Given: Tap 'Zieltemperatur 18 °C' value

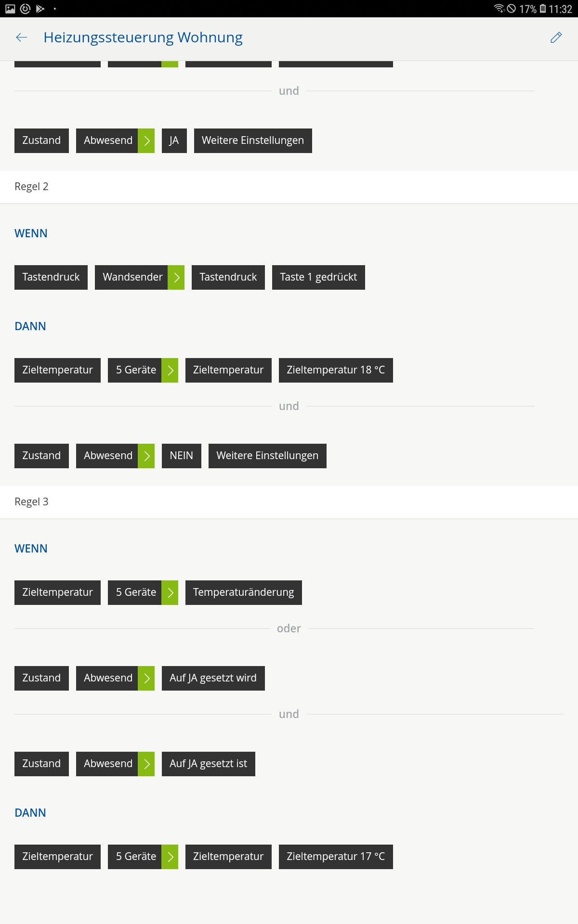Looking at the screenshot, I should click(336, 370).
